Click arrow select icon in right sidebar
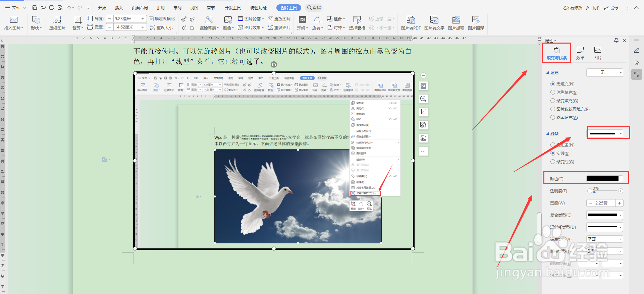644x294 pixels. pos(637,62)
